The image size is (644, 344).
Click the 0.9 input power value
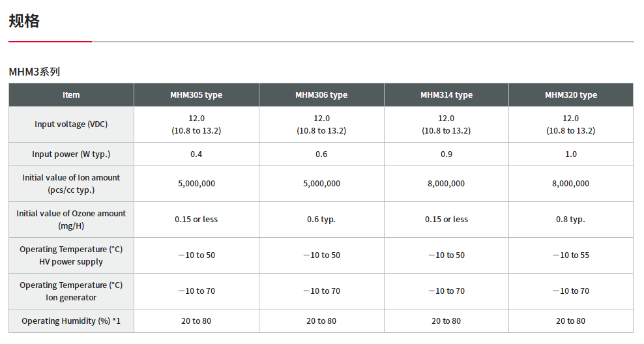click(446, 154)
